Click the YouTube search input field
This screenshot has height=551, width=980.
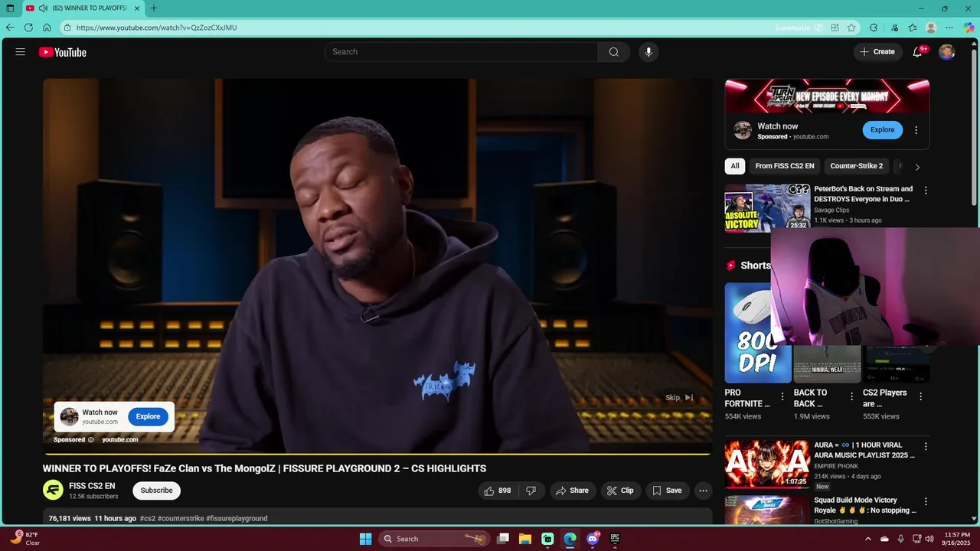[x=461, y=52]
